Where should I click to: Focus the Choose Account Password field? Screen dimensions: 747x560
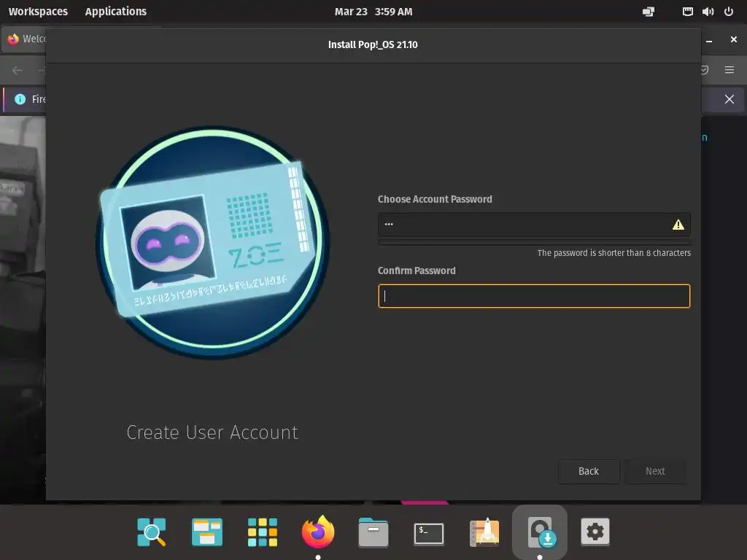534,225
